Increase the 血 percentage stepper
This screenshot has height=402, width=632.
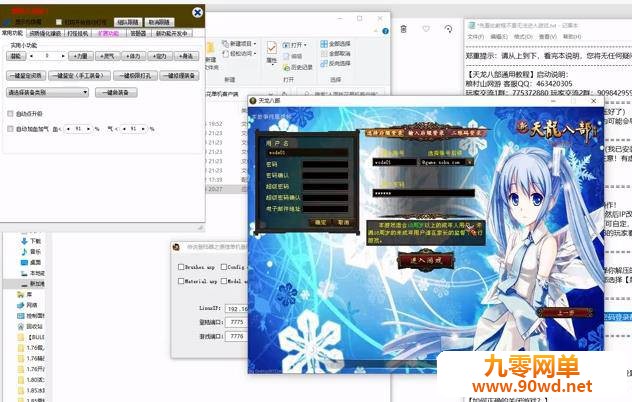click(x=88, y=129)
